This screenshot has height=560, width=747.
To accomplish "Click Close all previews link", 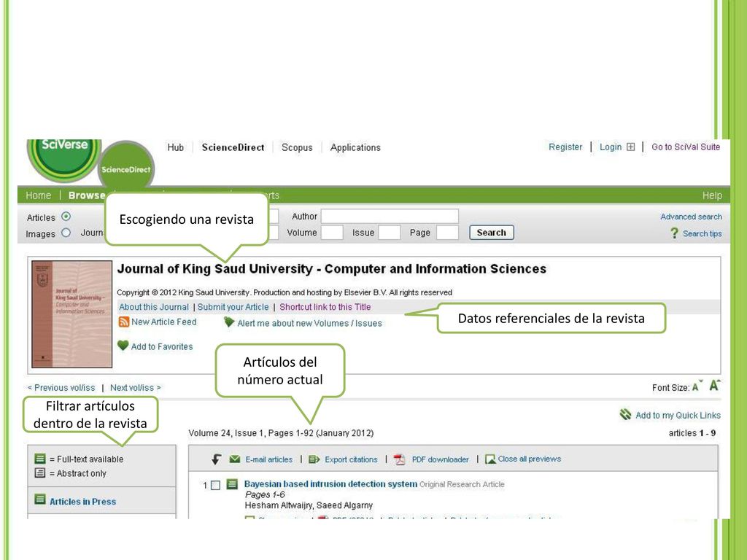I will pos(530,459).
